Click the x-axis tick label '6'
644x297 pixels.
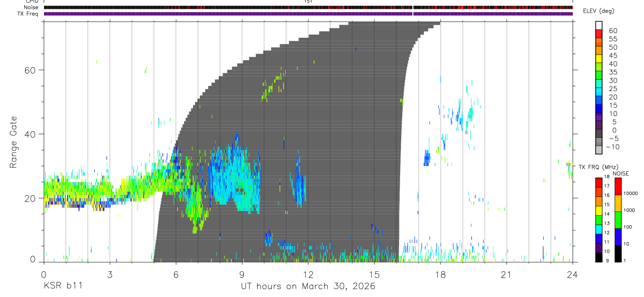click(176, 274)
